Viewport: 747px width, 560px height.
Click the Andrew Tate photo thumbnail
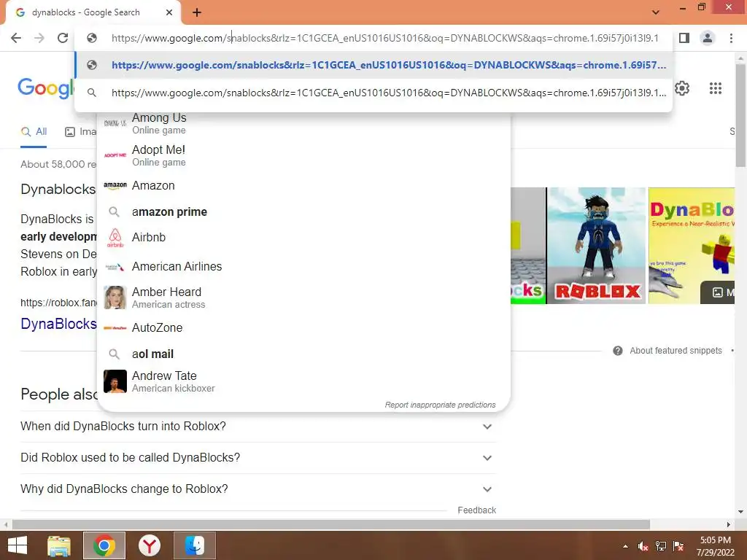click(x=115, y=381)
